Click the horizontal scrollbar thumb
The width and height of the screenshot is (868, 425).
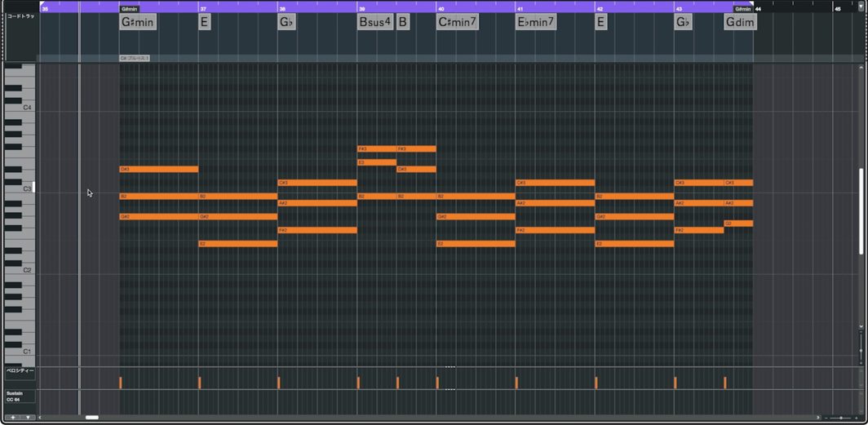pos(92,418)
